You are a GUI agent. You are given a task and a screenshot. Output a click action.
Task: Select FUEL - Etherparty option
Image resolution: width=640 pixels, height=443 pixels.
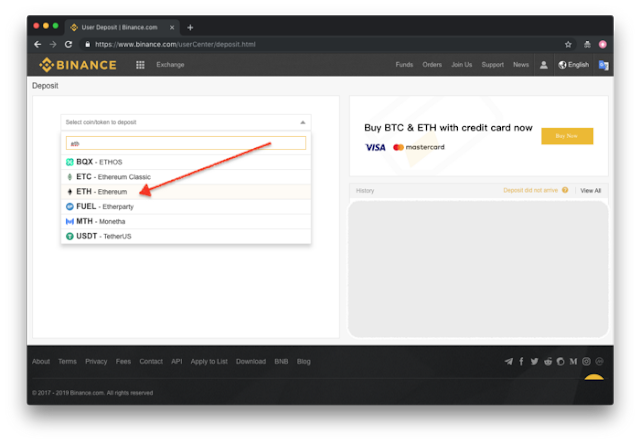pyautogui.click(x=186, y=207)
